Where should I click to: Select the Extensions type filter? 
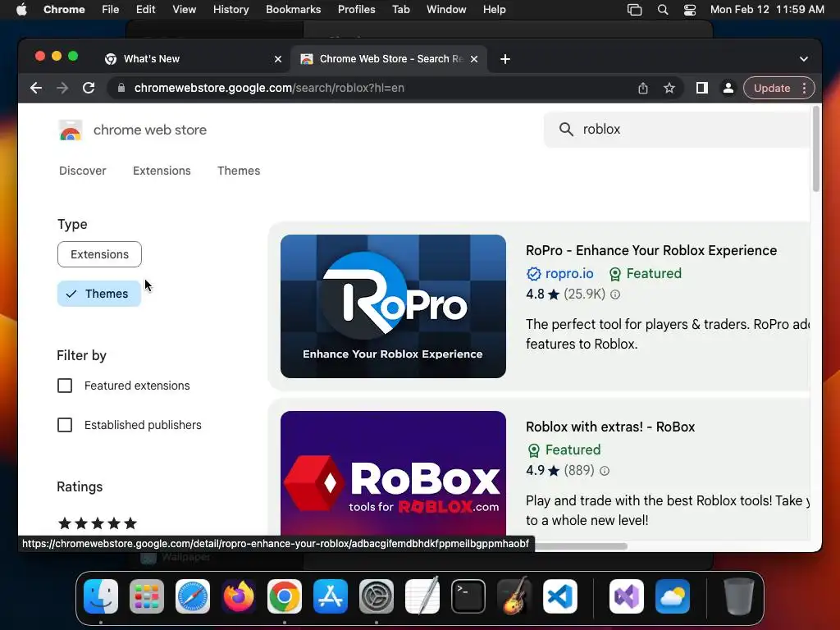(99, 254)
